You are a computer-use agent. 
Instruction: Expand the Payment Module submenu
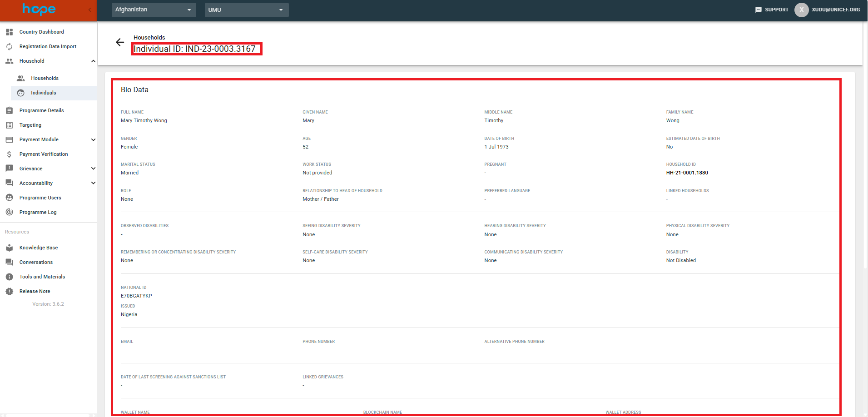pos(93,139)
